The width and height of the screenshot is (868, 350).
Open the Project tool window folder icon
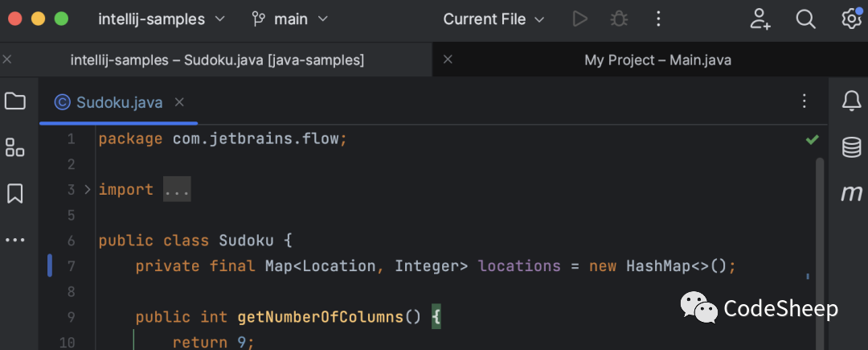click(x=15, y=101)
